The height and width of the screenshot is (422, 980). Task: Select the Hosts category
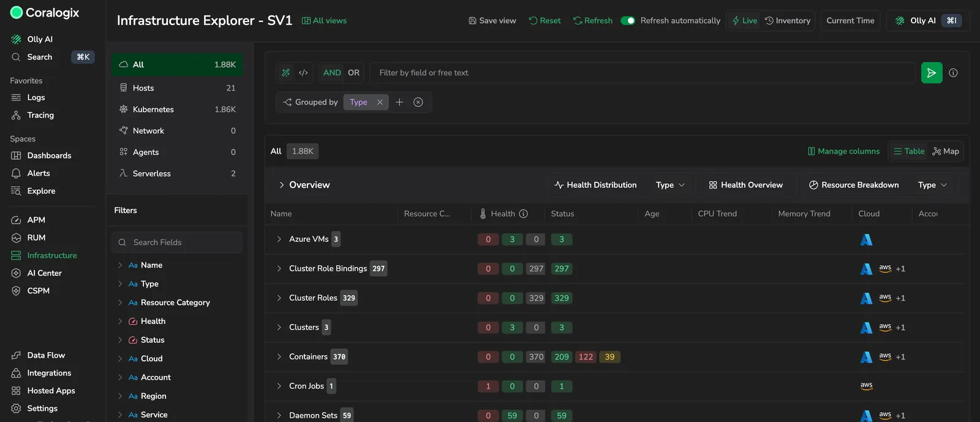pyautogui.click(x=177, y=88)
